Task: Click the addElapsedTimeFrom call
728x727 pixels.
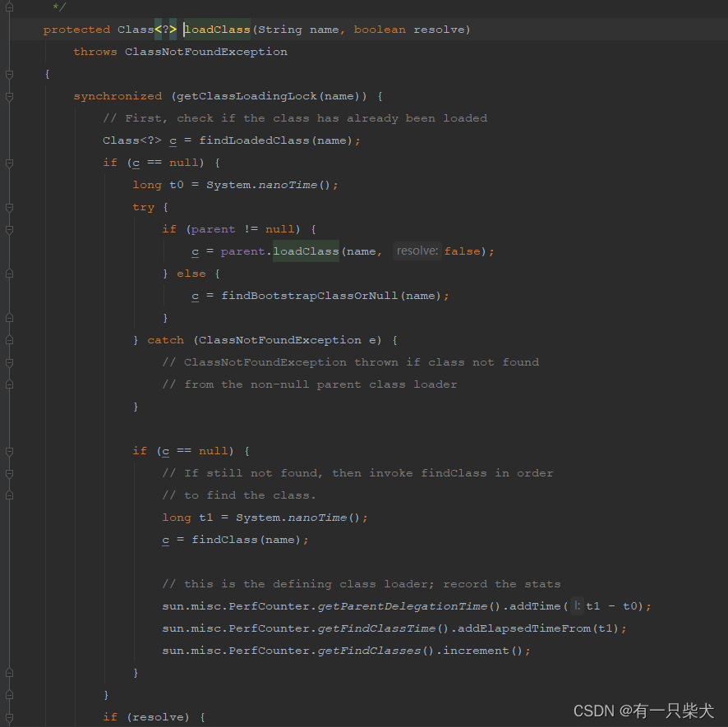Action: coord(524,628)
